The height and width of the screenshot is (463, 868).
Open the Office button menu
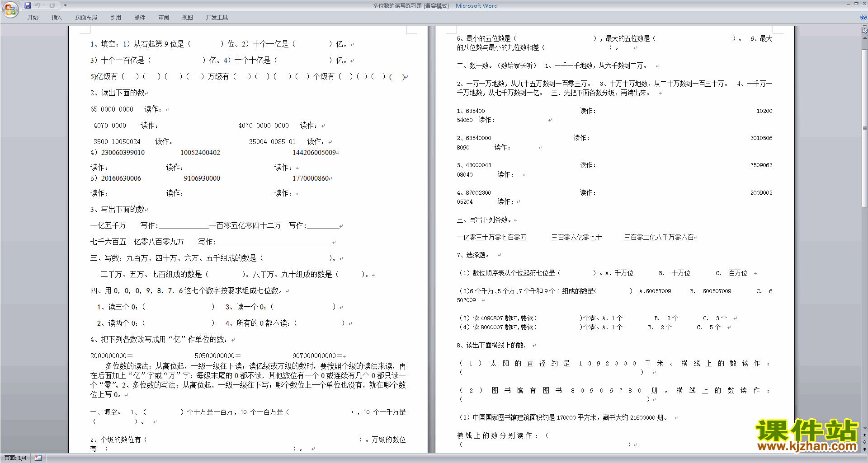coord(10,9)
